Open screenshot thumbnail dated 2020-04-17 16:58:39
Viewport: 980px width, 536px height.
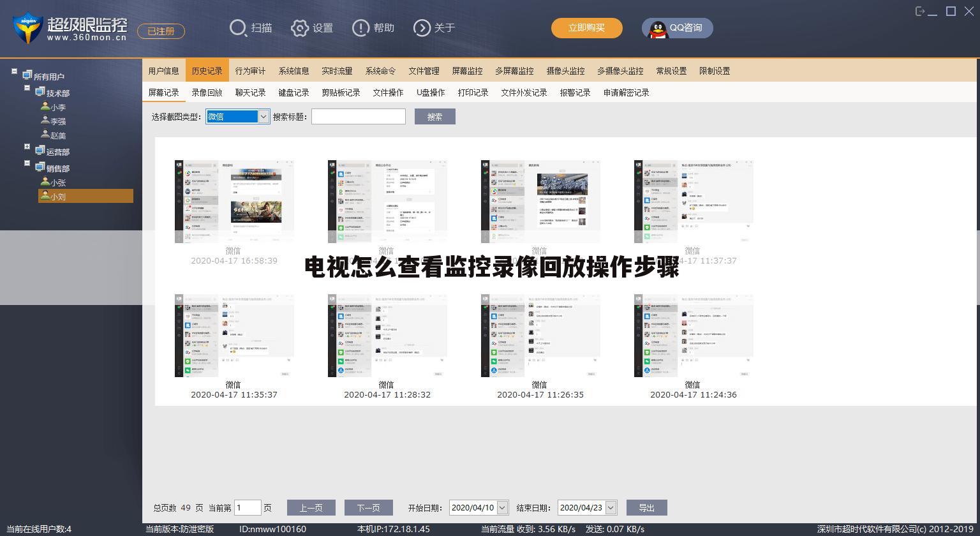[234, 202]
